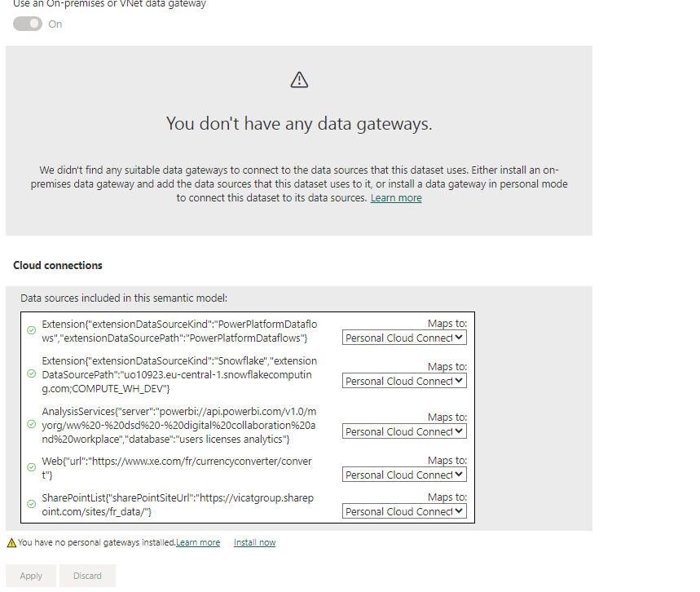Click green check icon for Snowflake source

tap(31, 373)
